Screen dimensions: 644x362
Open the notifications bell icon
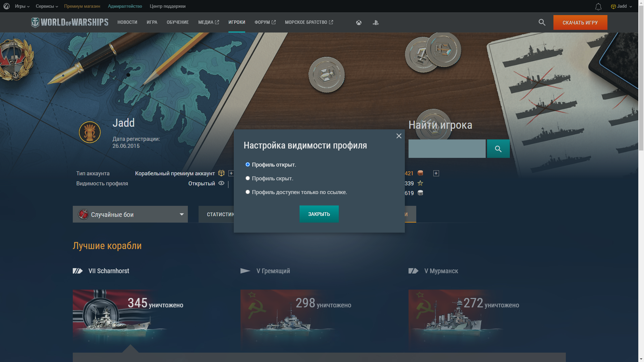[x=598, y=6]
